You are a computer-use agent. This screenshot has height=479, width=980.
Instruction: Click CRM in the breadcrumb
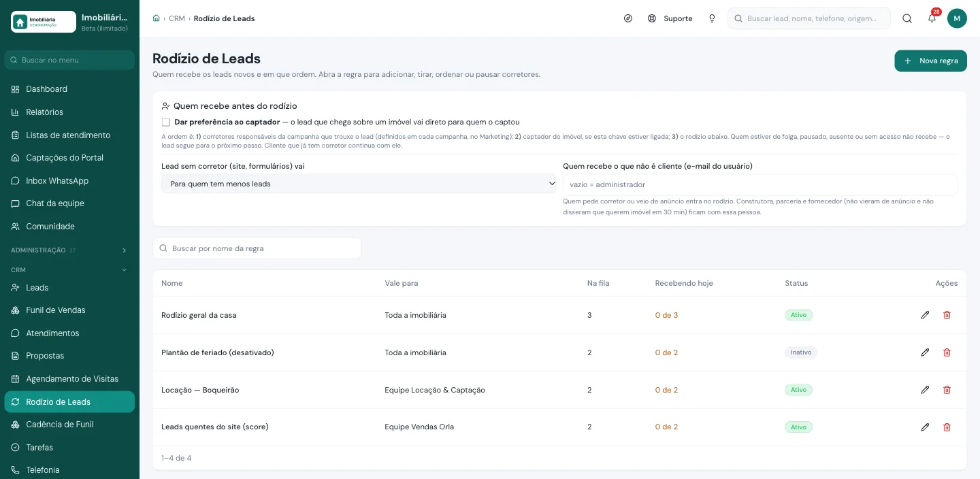(x=177, y=18)
